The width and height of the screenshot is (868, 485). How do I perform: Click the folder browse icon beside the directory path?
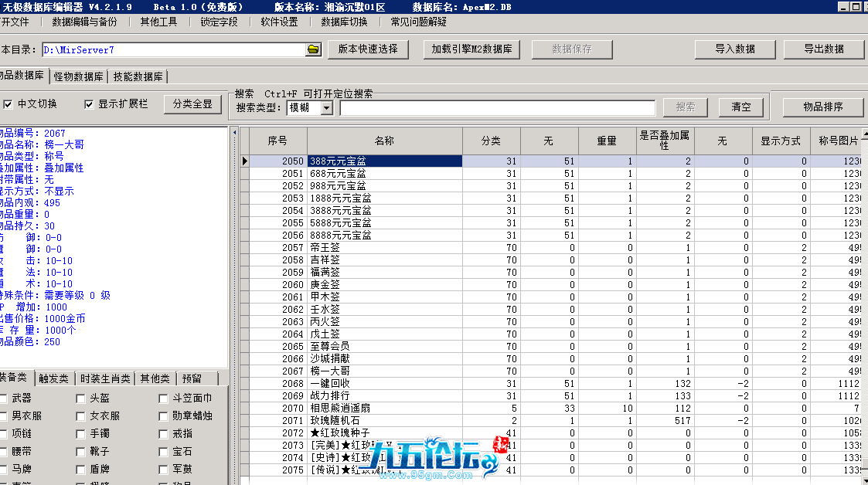click(x=313, y=49)
